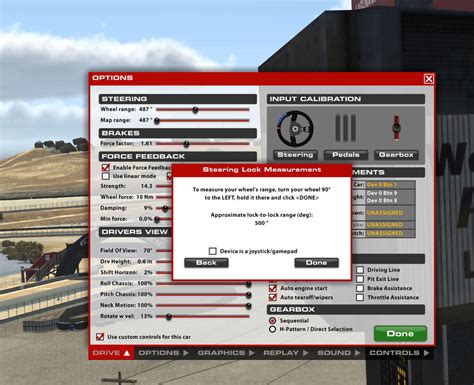Image resolution: width=474 pixels, height=385 pixels.
Task: Click the Pitch Chassis slider handle
Action: (x=248, y=295)
